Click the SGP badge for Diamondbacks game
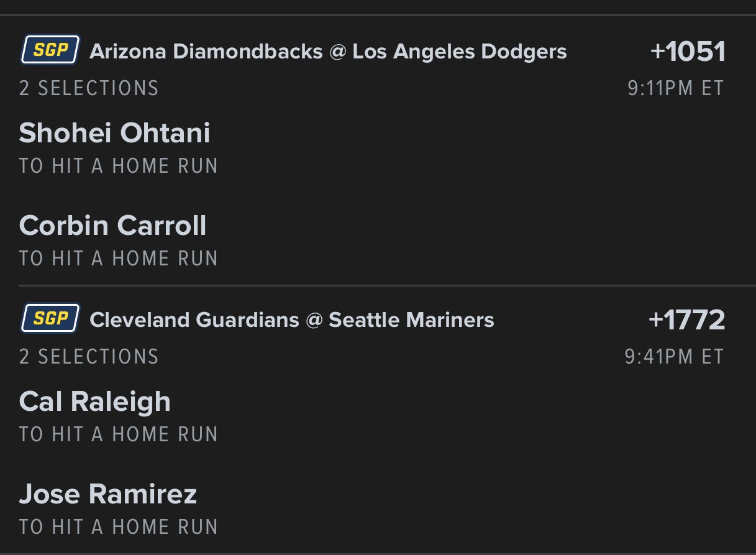The image size is (756, 555). (x=49, y=50)
